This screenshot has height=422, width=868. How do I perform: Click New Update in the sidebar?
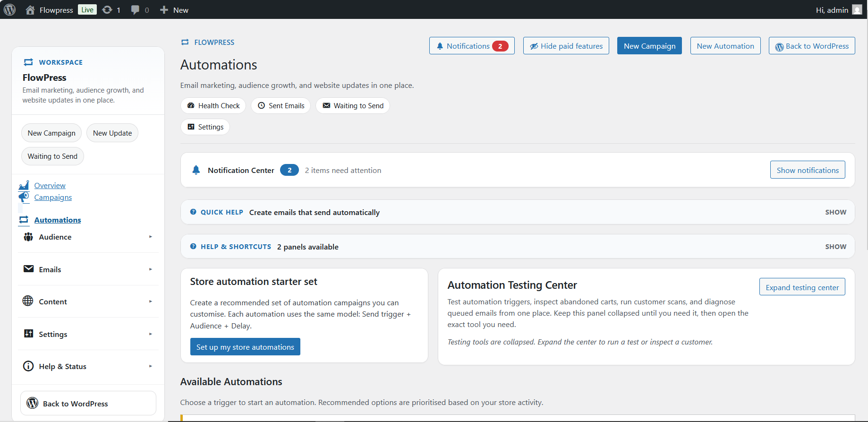point(112,133)
